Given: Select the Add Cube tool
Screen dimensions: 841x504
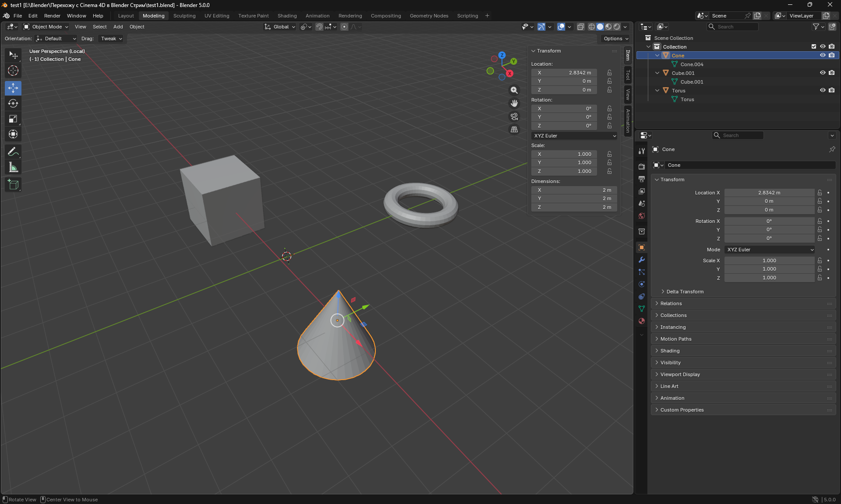Looking at the screenshot, I should pos(13,185).
